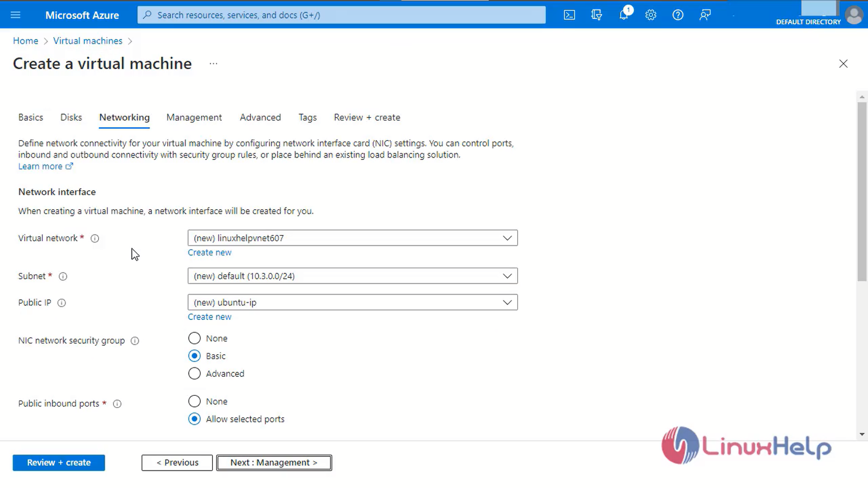Image resolution: width=868 pixels, height=488 pixels.
Task: Select None for NIC network security group
Action: tap(194, 338)
